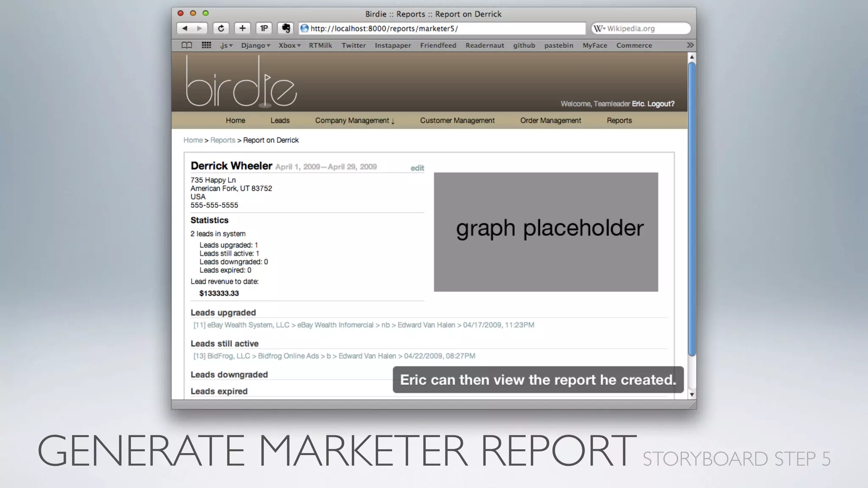Viewport: 868px width, 488px height.
Task: Click the Wikipedia search engine icon
Action: 599,28
